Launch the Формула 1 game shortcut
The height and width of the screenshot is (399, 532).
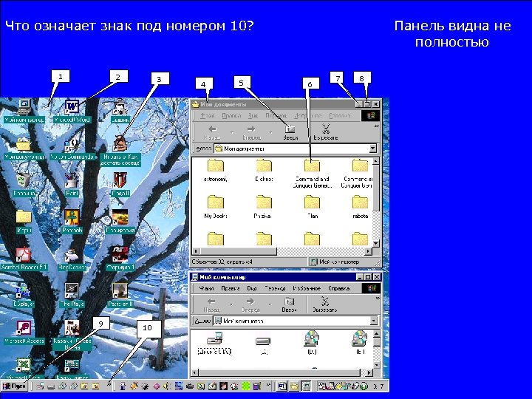coord(120,259)
